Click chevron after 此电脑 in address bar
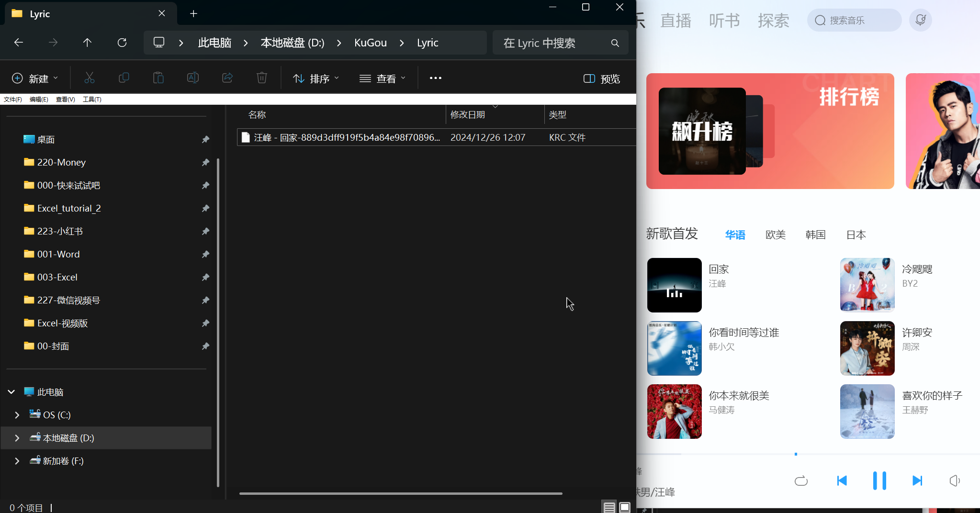The width and height of the screenshot is (980, 513). pyautogui.click(x=246, y=43)
